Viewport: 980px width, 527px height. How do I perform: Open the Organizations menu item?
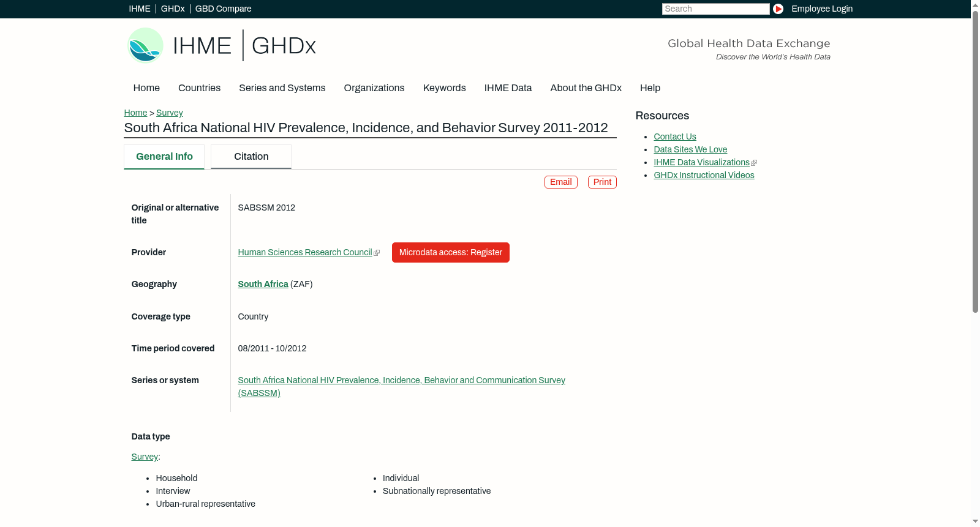pyautogui.click(x=374, y=88)
